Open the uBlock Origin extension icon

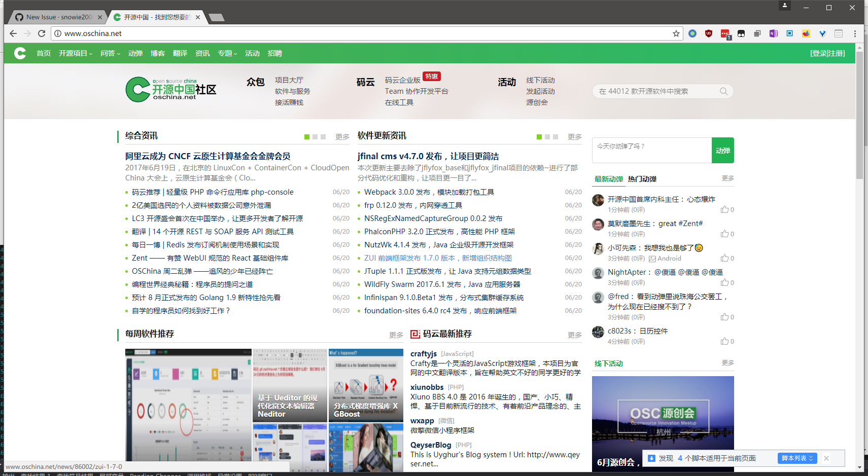click(x=709, y=33)
